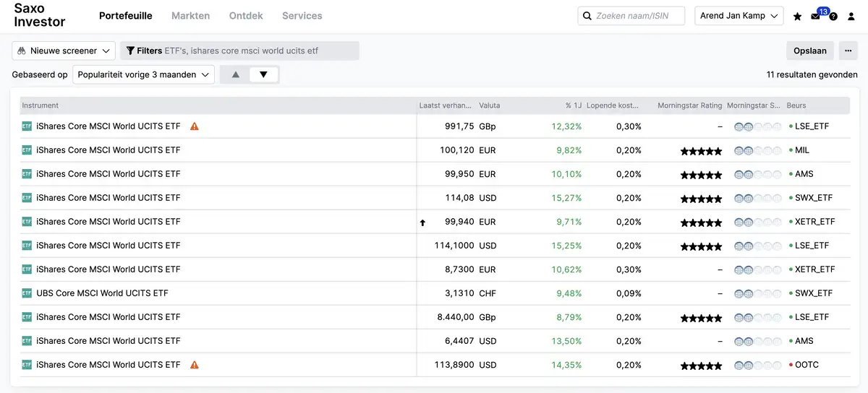The width and height of the screenshot is (868, 393).
Task: Click the price 6,4407 cell
Action: [x=460, y=341]
